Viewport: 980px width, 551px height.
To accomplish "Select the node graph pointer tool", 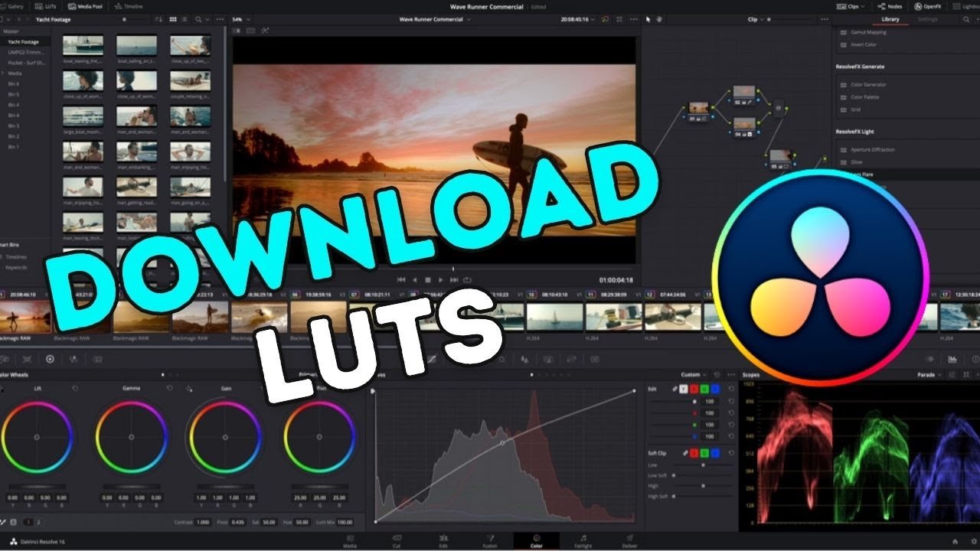I will [x=647, y=19].
